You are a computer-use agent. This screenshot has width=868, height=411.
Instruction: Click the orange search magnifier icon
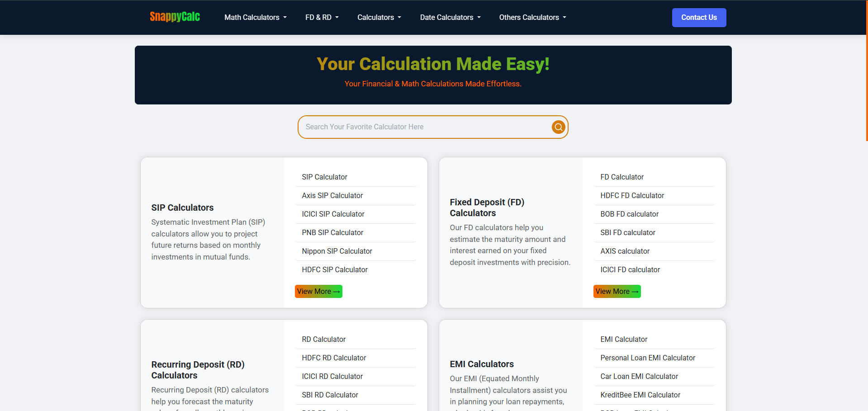point(559,127)
